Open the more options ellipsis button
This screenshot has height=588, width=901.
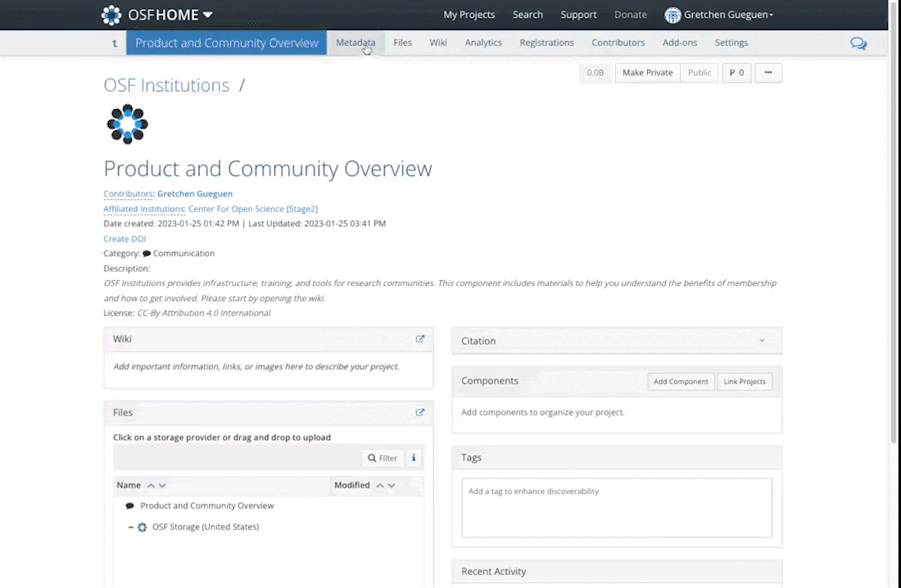tap(768, 73)
